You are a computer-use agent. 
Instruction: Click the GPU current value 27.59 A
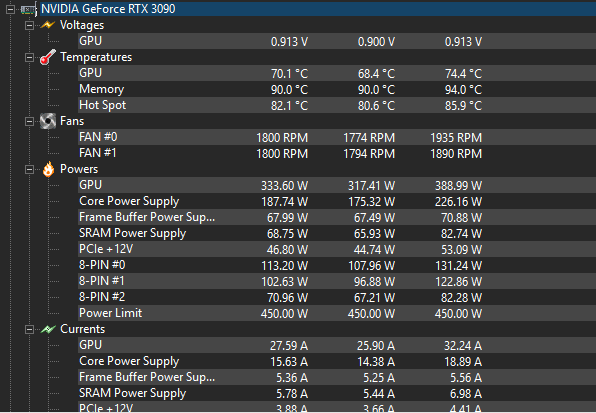click(289, 346)
